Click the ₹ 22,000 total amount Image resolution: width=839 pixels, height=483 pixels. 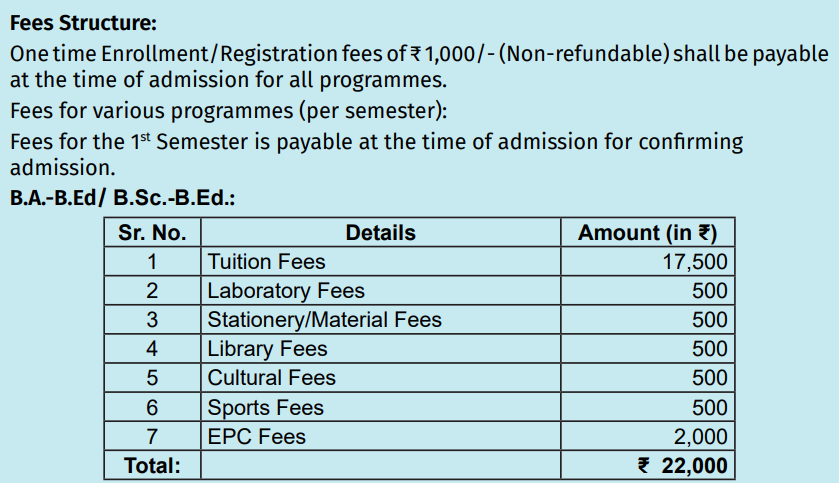(x=683, y=466)
